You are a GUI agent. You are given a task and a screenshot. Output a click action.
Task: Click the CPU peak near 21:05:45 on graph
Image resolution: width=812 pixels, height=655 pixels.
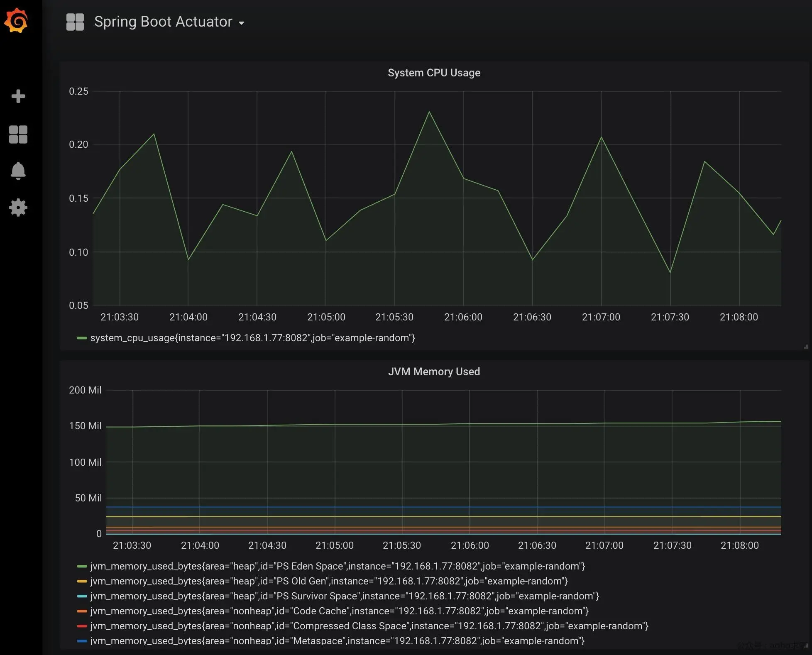coord(429,112)
